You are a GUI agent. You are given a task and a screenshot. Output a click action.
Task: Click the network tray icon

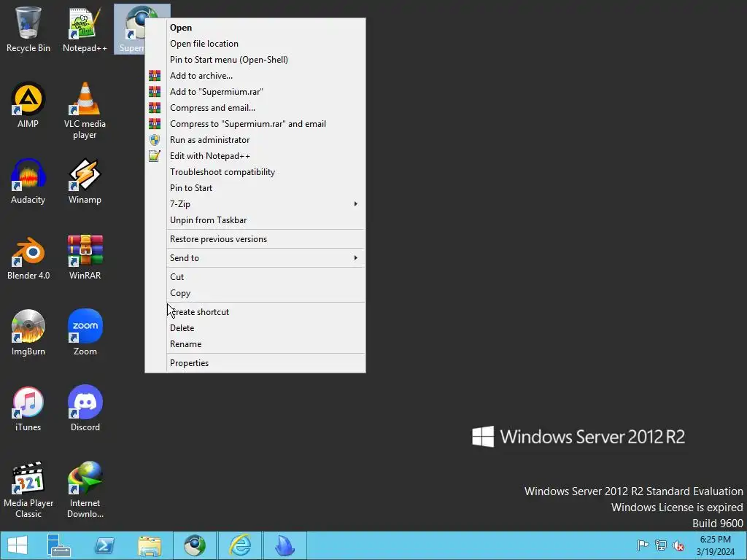pos(661,545)
